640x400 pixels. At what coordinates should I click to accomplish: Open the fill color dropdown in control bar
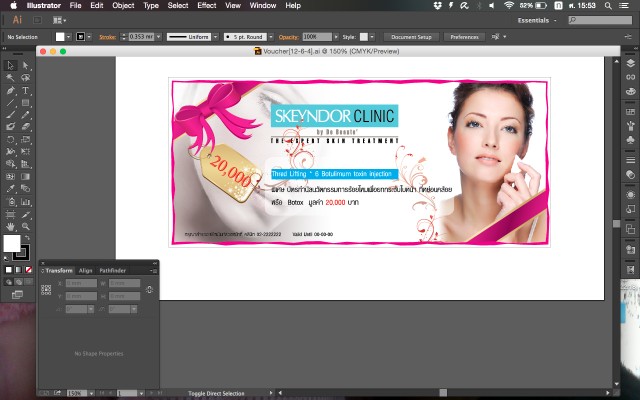tap(69, 37)
